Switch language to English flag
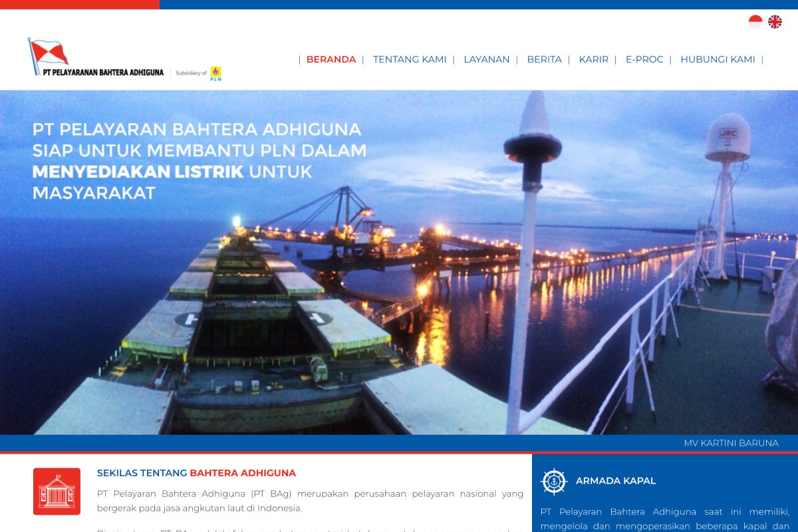Viewport: 798px width, 532px height. click(x=775, y=22)
